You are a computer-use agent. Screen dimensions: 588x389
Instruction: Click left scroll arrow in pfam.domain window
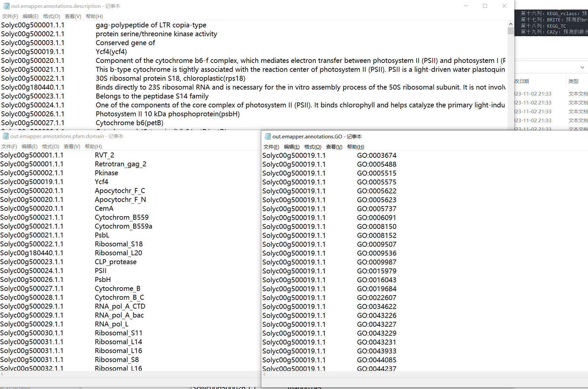2,374
